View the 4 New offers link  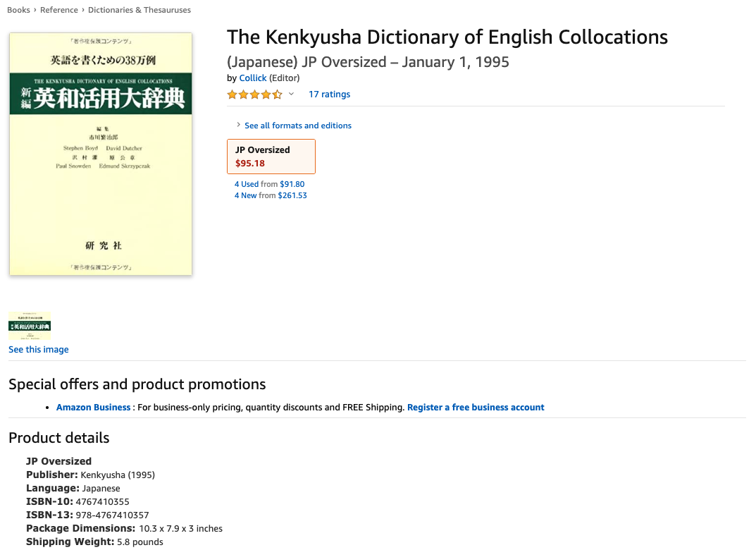pos(246,195)
